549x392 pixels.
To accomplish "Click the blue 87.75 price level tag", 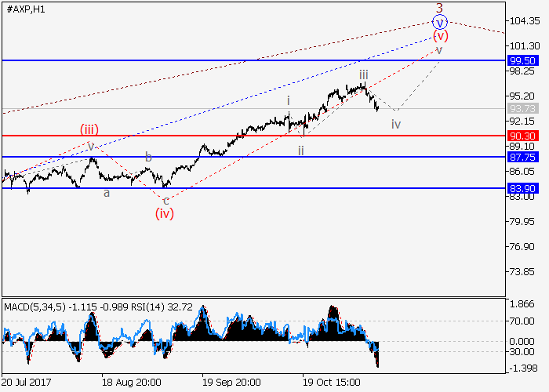I will click(x=522, y=157).
